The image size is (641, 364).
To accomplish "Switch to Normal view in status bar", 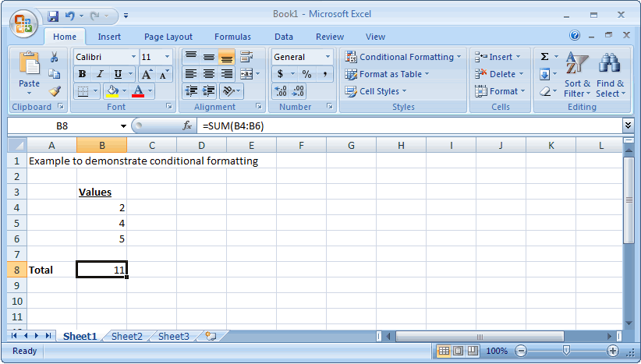I will 444,351.
